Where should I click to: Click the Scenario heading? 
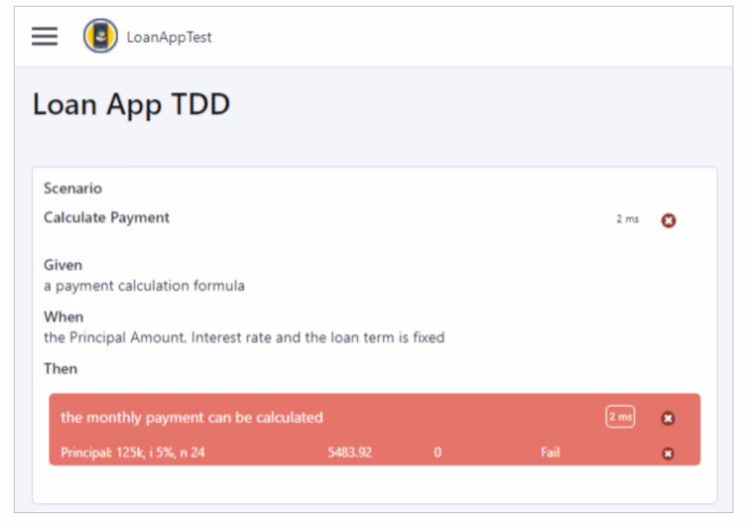73,188
